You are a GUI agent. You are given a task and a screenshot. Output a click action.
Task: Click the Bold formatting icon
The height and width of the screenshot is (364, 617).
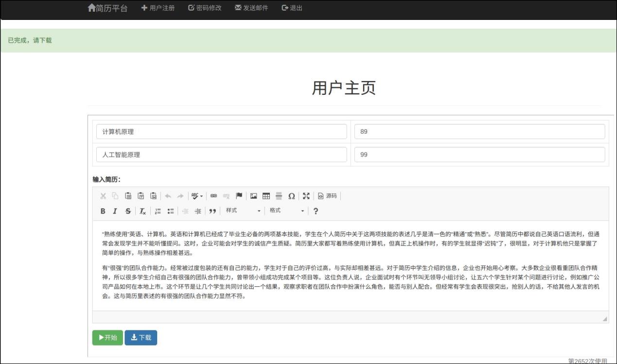coord(103,211)
